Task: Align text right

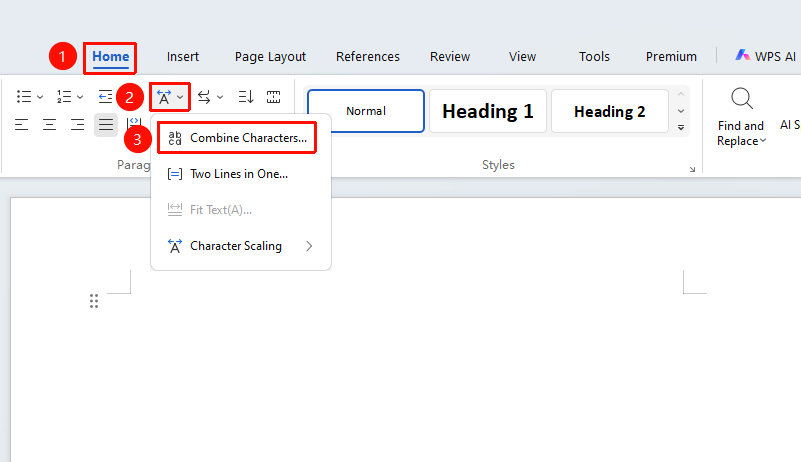Action: [x=77, y=124]
